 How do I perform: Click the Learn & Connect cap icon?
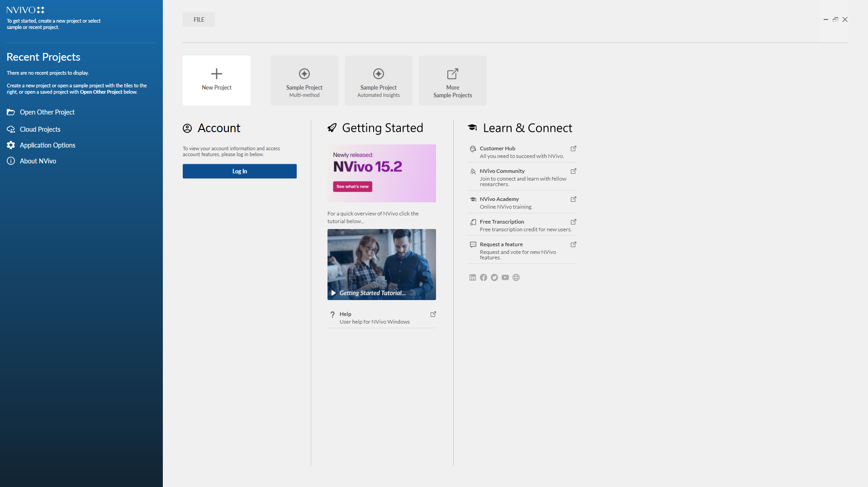pyautogui.click(x=472, y=128)
